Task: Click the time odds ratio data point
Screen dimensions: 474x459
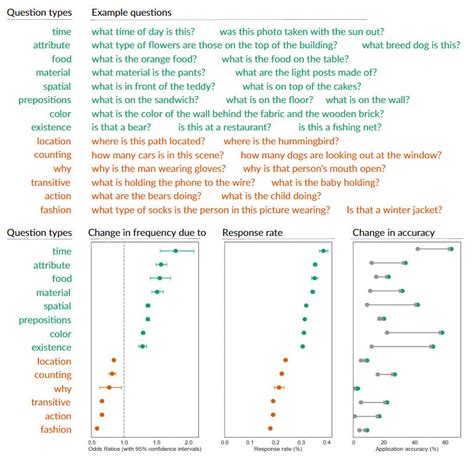Action: (176, 251)
